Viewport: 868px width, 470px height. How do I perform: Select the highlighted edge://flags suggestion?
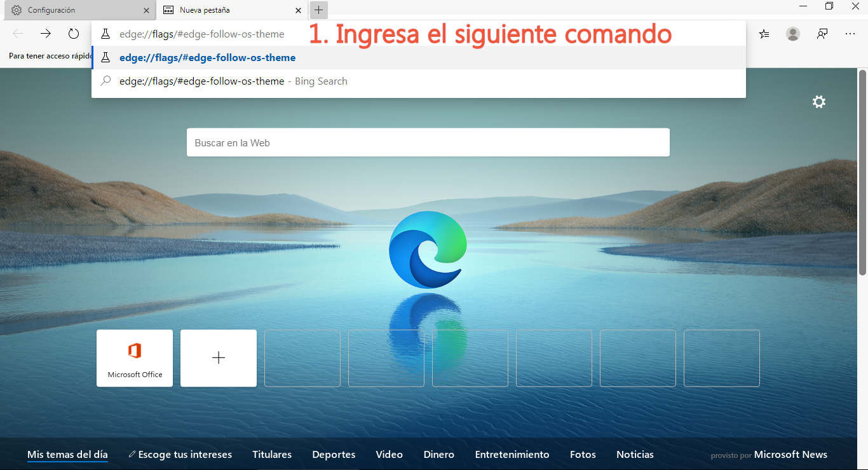tap(419, 58)
